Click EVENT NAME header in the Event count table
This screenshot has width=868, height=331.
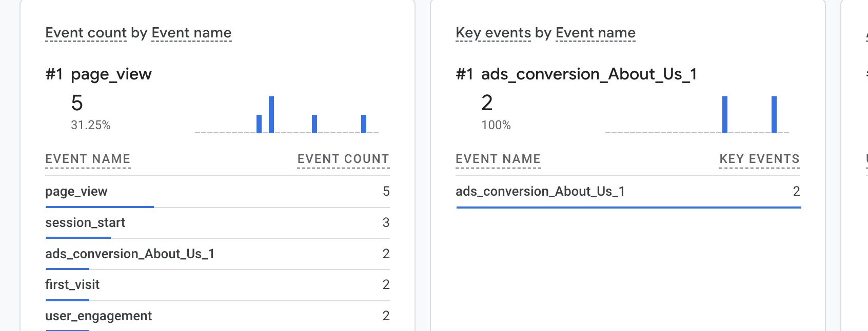coord(88,159)
